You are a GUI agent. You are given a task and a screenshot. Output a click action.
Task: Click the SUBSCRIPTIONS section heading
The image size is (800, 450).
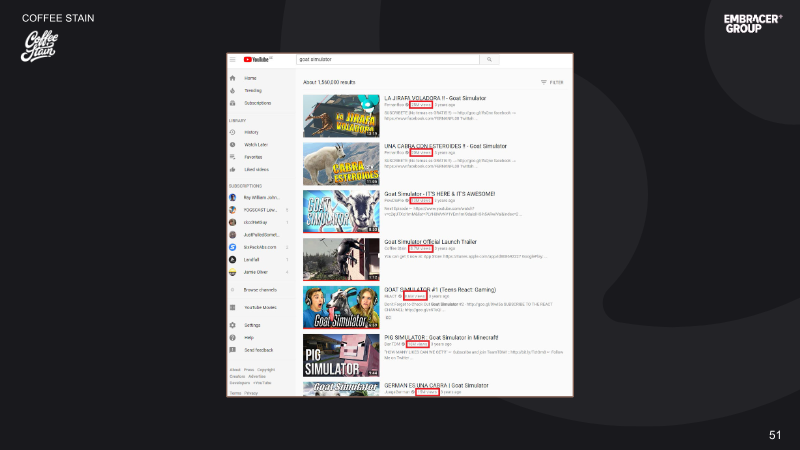coord(245,186)
